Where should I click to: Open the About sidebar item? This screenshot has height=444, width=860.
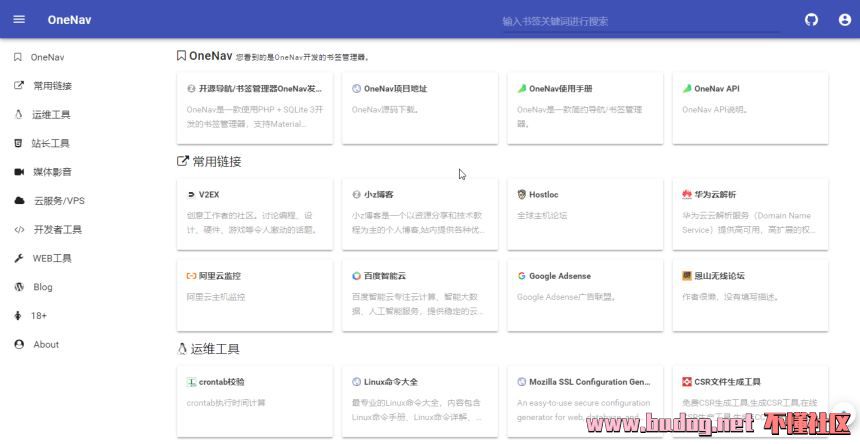pyautogui.click(x=46, y=344)
